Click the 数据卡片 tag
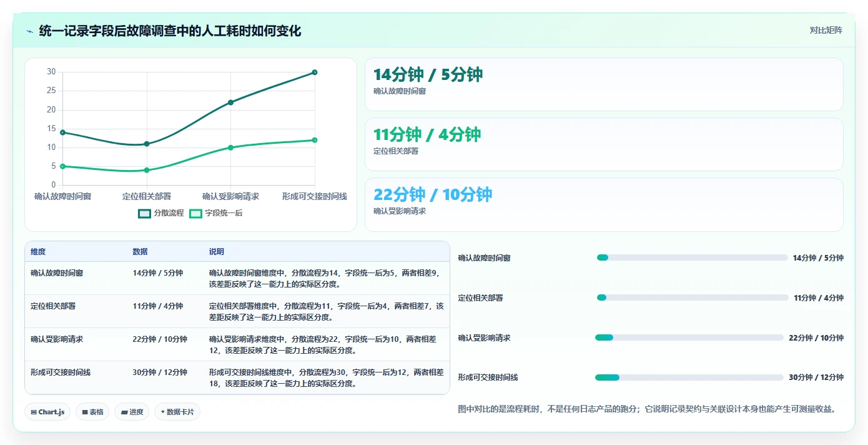This screenshot has width=868, height=445. click(177, 412)
